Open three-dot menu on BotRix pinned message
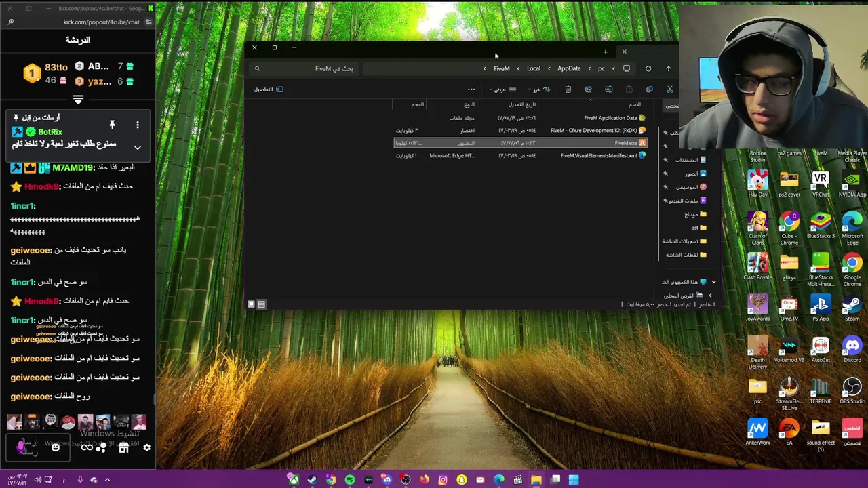This screenshot has height=488, width=868. [137, 125]
